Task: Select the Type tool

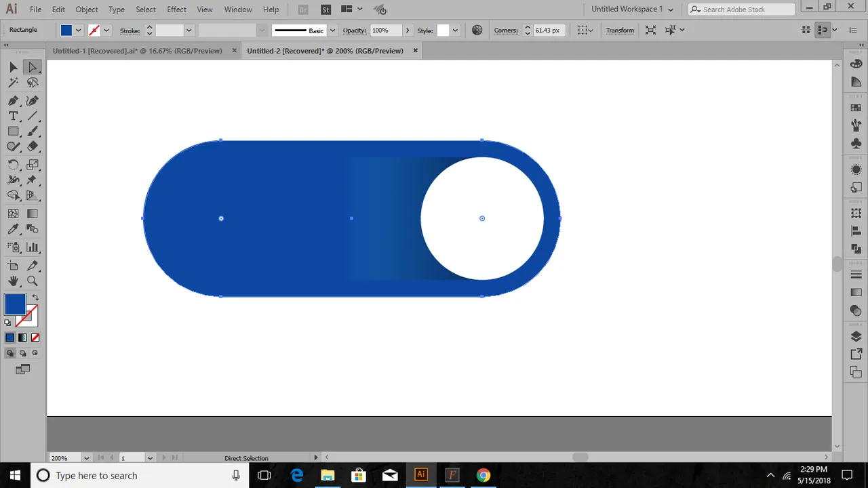Action: (x=13, y=116)
